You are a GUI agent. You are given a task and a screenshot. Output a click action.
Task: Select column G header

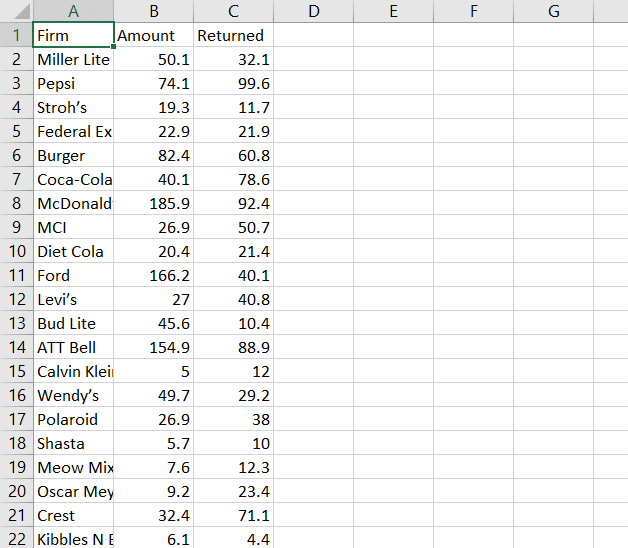point(554,11)
